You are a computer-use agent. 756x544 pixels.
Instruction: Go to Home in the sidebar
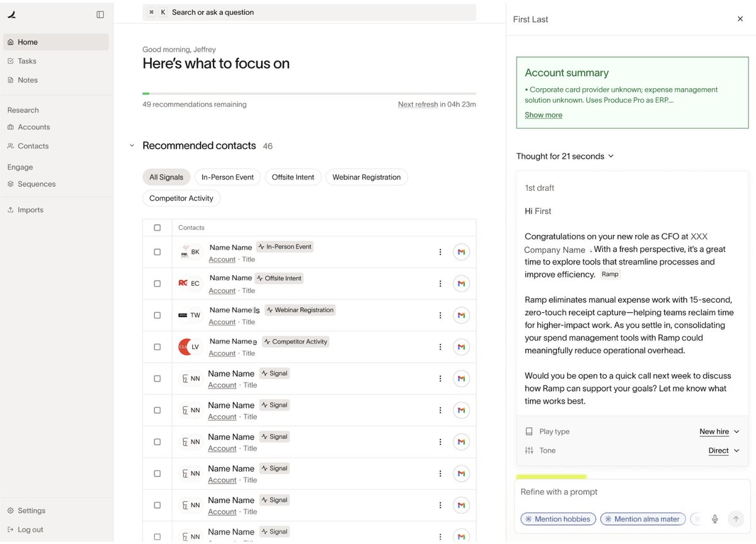(56, 42)
